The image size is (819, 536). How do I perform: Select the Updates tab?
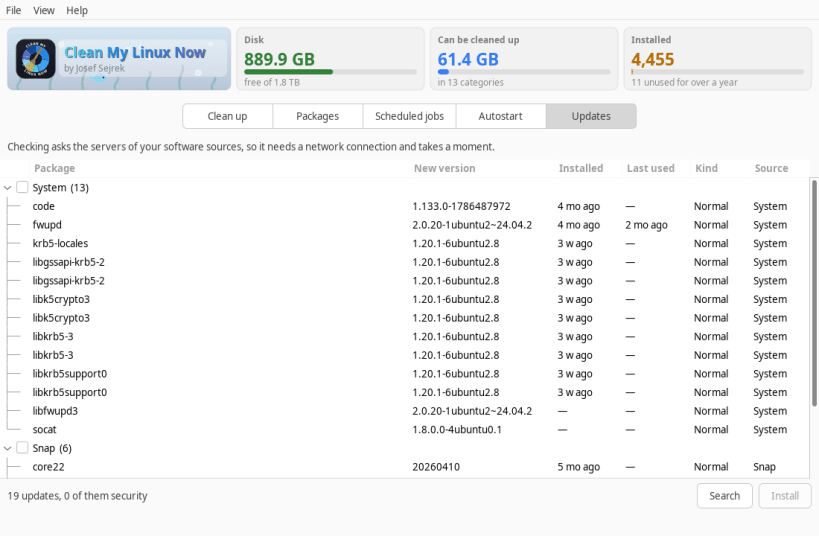pos(591,116)
